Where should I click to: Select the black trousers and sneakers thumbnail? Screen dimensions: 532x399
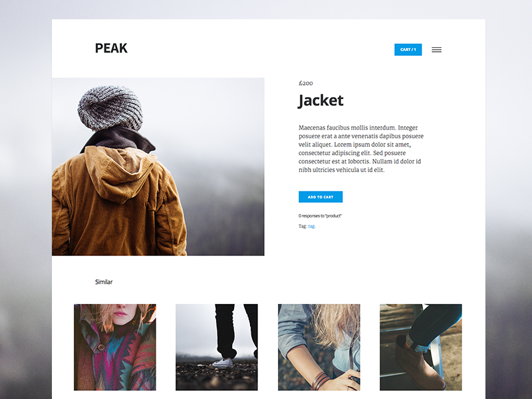(x=217, y=347)
